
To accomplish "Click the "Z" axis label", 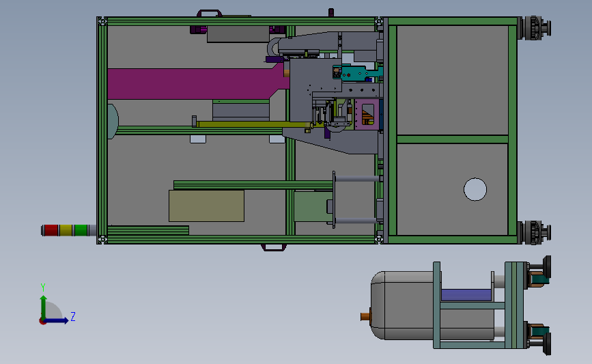I will coord(73,316).
